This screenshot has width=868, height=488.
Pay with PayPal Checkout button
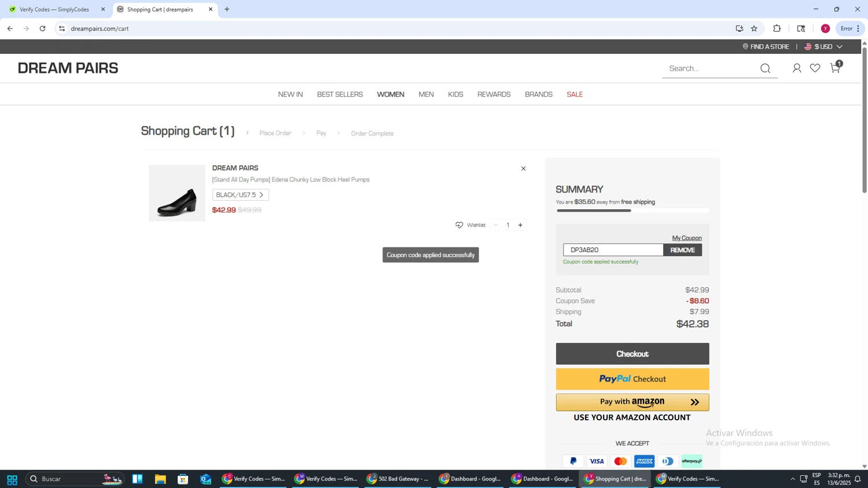pos(632,379)
